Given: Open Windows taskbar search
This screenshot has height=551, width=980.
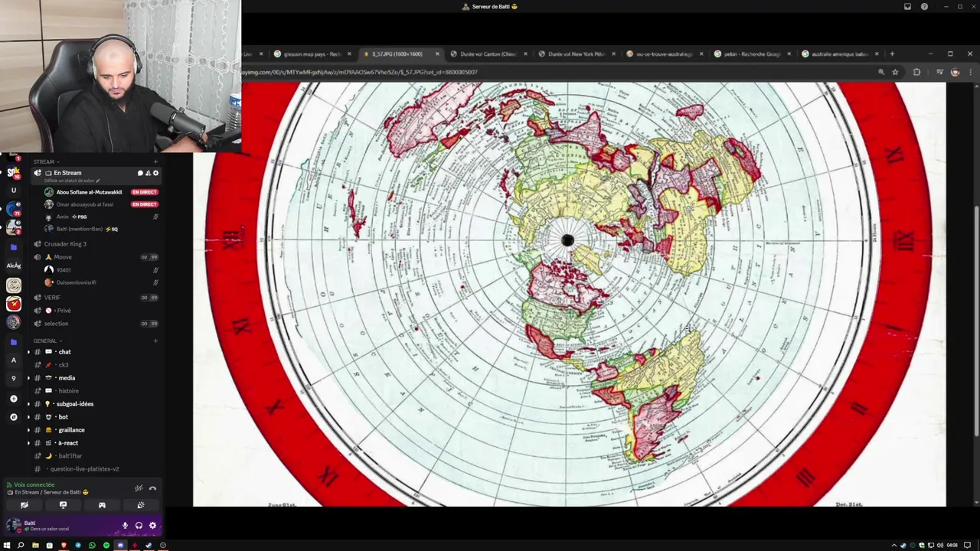Looking at the screenshot, I should (21, 546).
